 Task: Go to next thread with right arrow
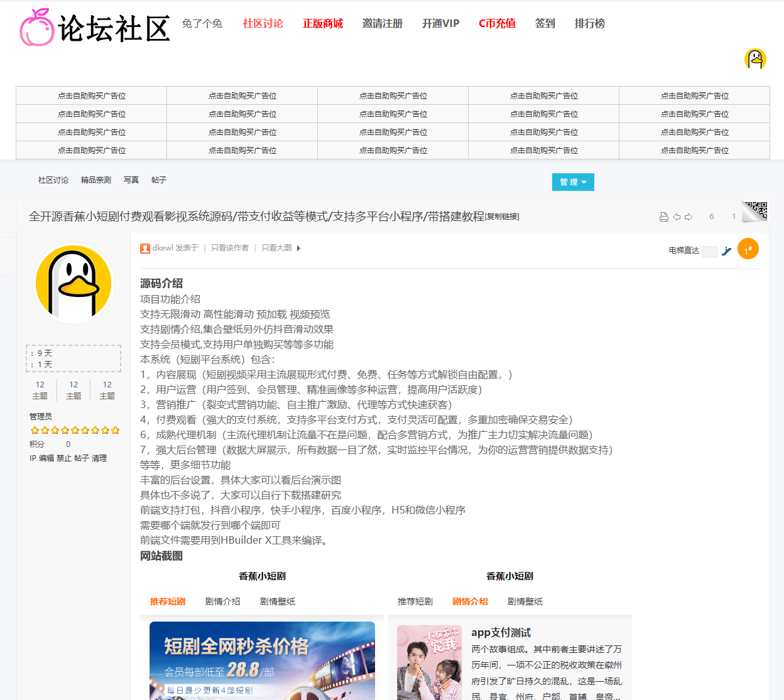click(x=689, y=217)
